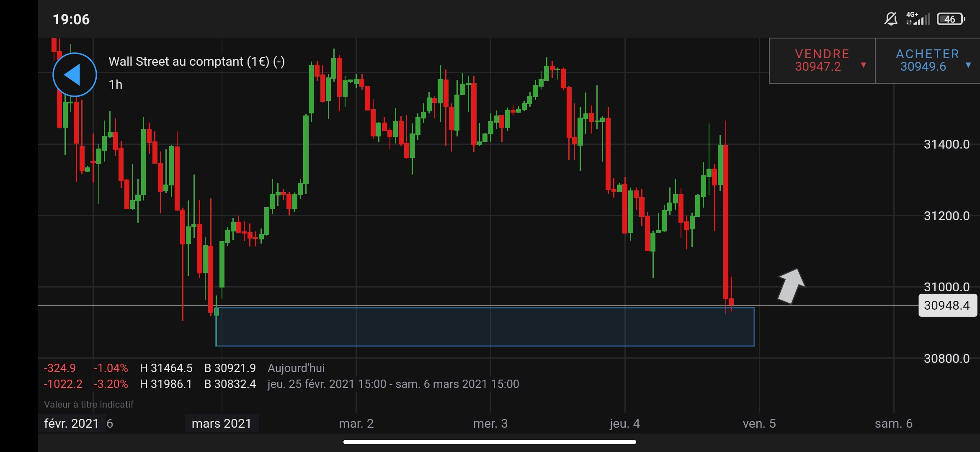Tap the 4G+ signal strength icon

pyautogui.click(x=918, y=19)
